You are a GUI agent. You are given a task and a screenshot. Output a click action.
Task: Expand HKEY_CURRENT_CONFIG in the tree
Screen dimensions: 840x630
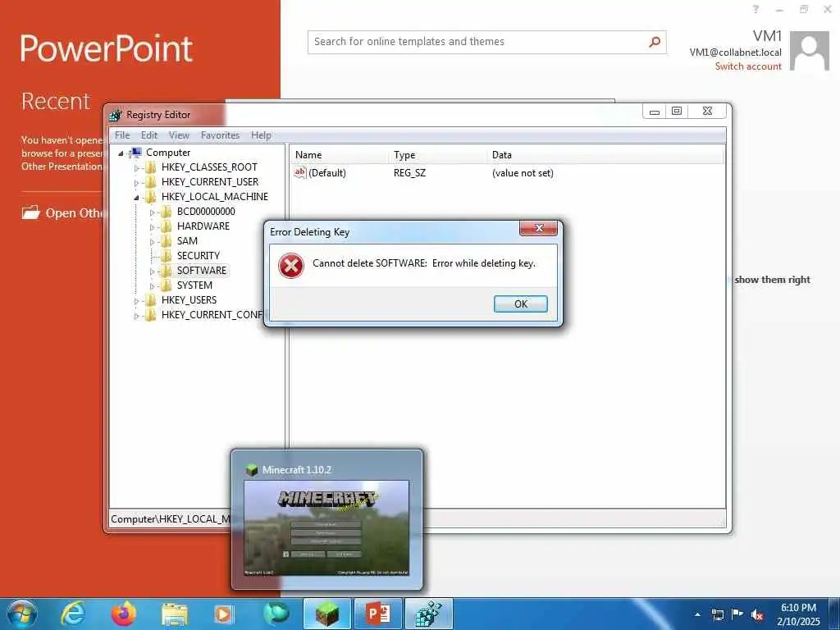tap(137, 316)
